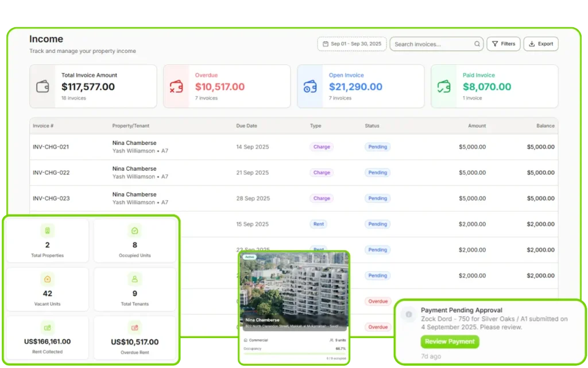This screenshot has height=368, width=588.
Task: Export the invoices list
Action: [540, 44]
